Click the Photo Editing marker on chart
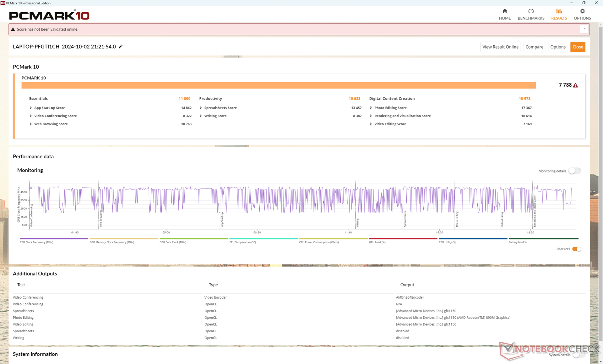This screenshot has height=364, width=603. (x=457, y=219)
